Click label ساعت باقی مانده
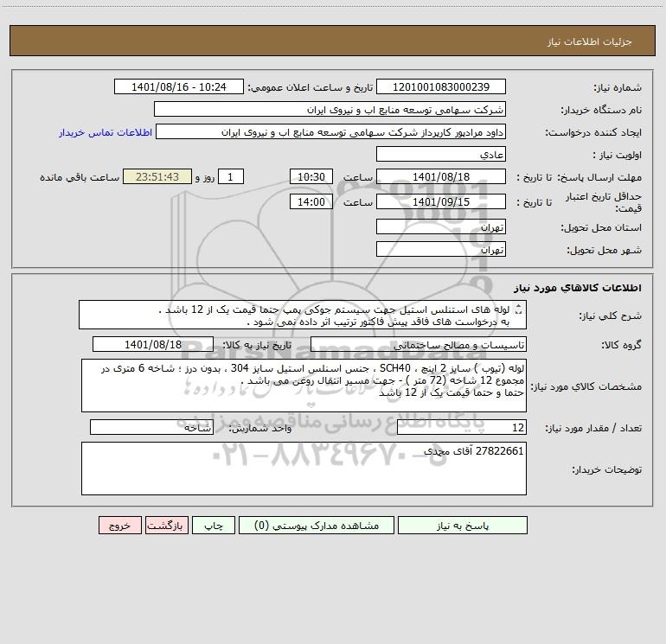 point(80,177)
